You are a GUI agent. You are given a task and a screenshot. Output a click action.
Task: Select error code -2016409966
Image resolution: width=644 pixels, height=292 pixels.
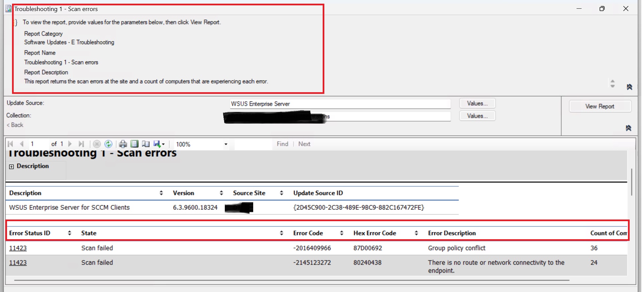click(312, 248)
